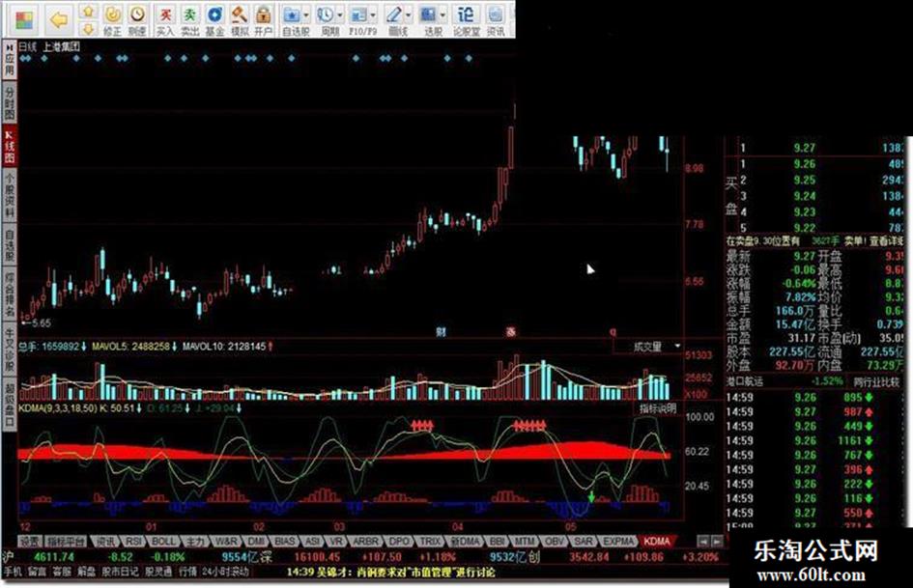Click the 修正 toolbar icon
This screenshot has height=588, width=913.
[112, 20]
